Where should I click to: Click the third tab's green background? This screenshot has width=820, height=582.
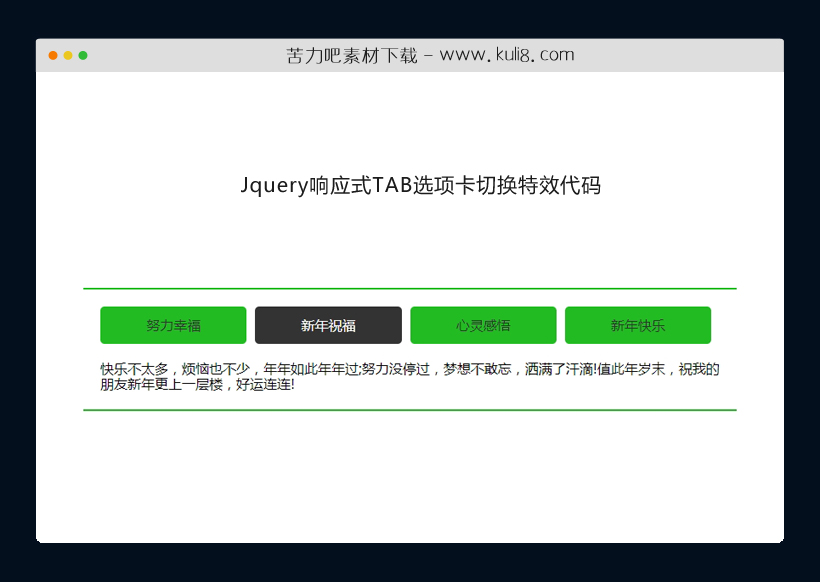(x=482, y=325)
